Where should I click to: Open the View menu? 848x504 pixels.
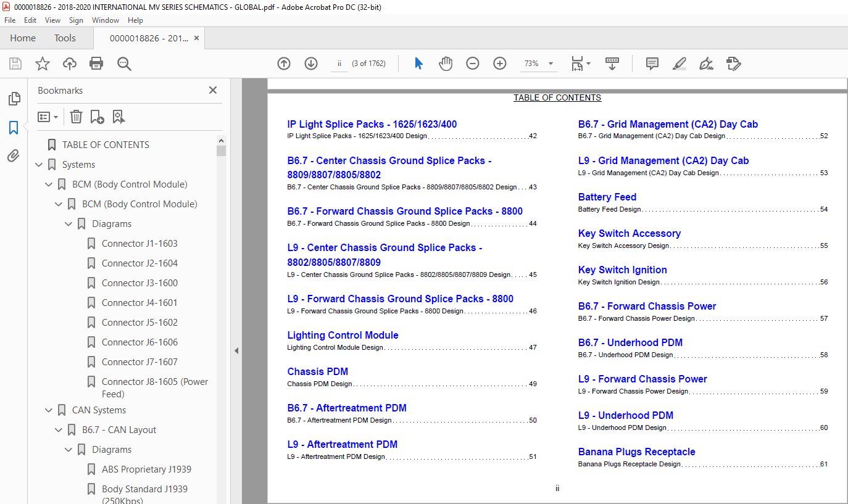[53, 20]
